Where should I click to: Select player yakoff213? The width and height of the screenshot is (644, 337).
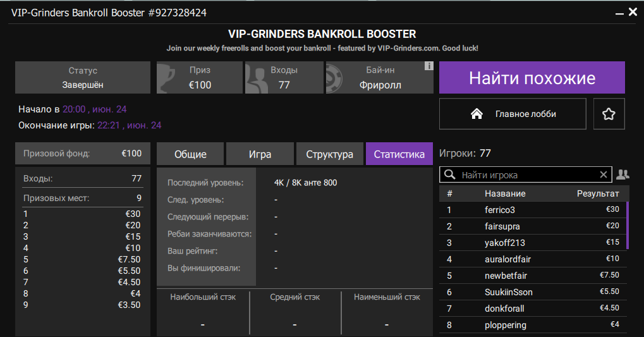533,243
